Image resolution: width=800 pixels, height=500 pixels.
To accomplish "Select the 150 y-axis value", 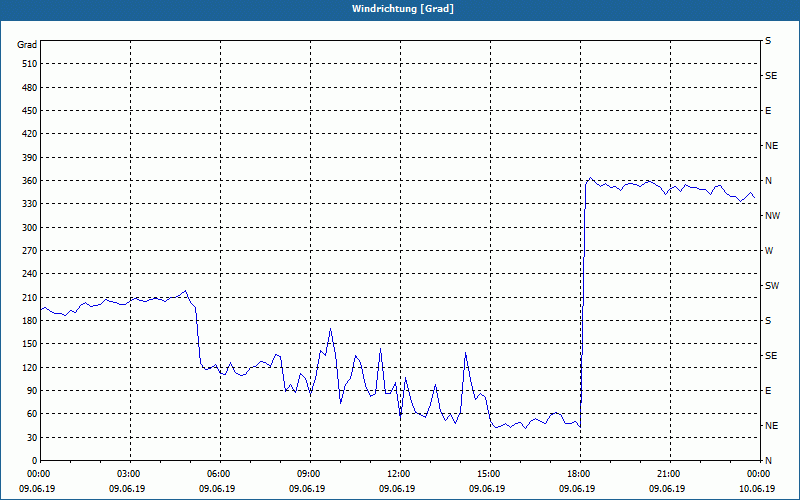I will [x=30, y=344].
